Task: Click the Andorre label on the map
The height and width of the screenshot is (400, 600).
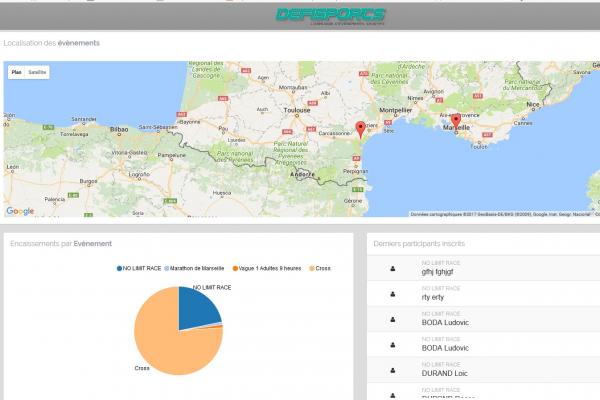Action: (302, 175)
